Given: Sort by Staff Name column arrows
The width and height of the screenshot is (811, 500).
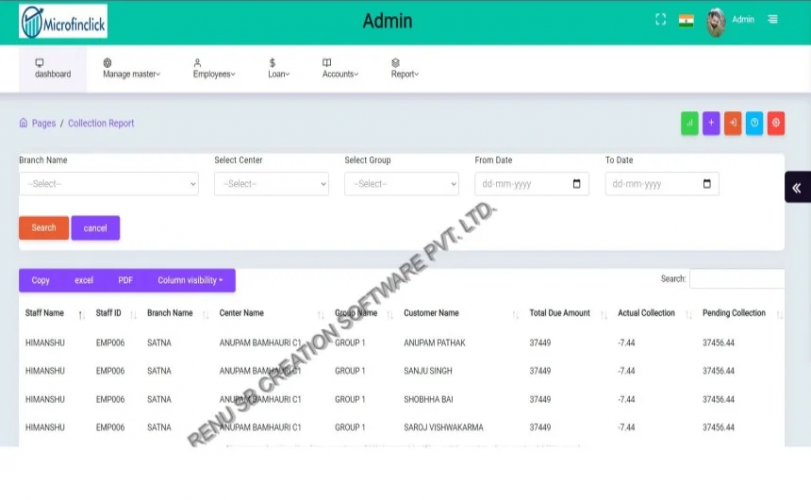Looking at the screenshot, I should 81,315.
